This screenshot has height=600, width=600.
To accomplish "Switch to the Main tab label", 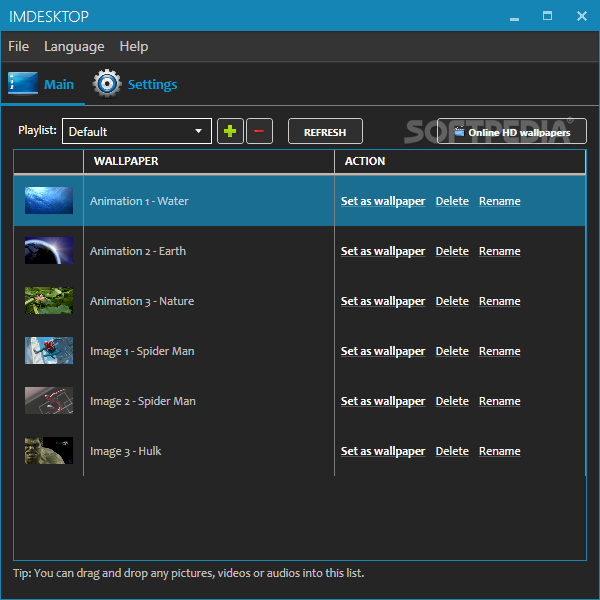I will tap(59, 84).
